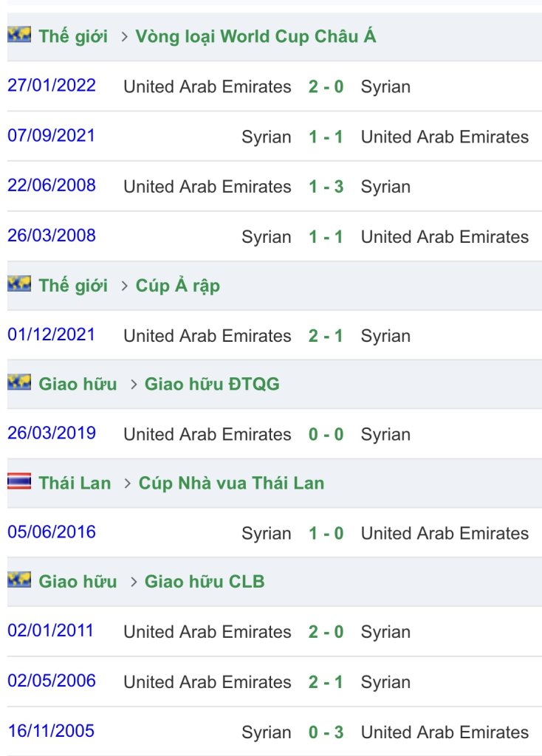Open the Cúp Ả rập competition link
The image size is (542, 756).
click(x=178, y=286)
